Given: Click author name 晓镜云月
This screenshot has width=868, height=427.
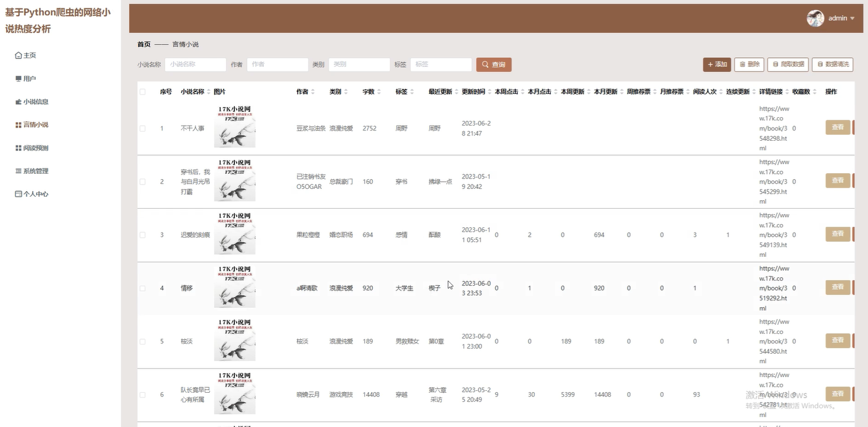Looking at the screenshot, I should point(308,395).
